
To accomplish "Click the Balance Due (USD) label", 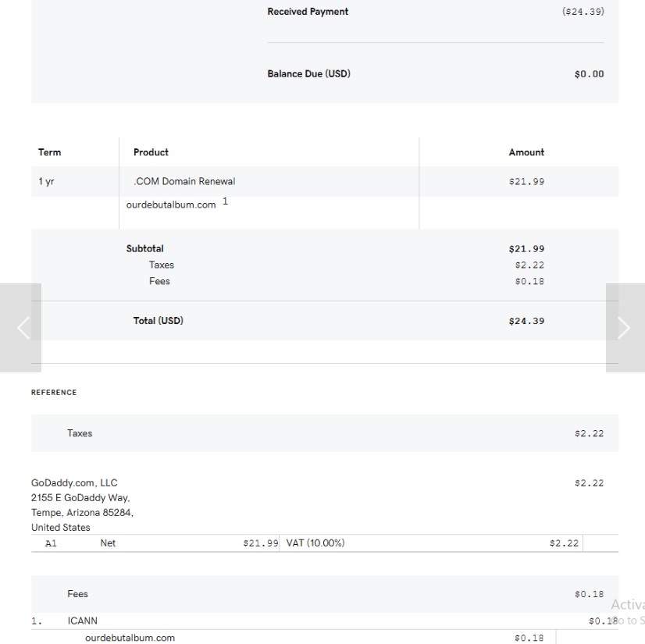I will (308, 74).
